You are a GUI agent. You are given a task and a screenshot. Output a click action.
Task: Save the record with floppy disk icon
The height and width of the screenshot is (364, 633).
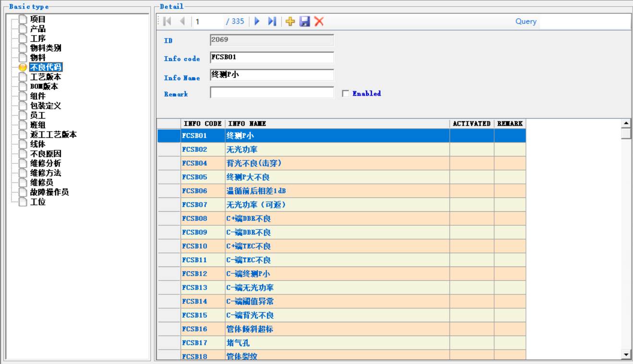[304, 22]
